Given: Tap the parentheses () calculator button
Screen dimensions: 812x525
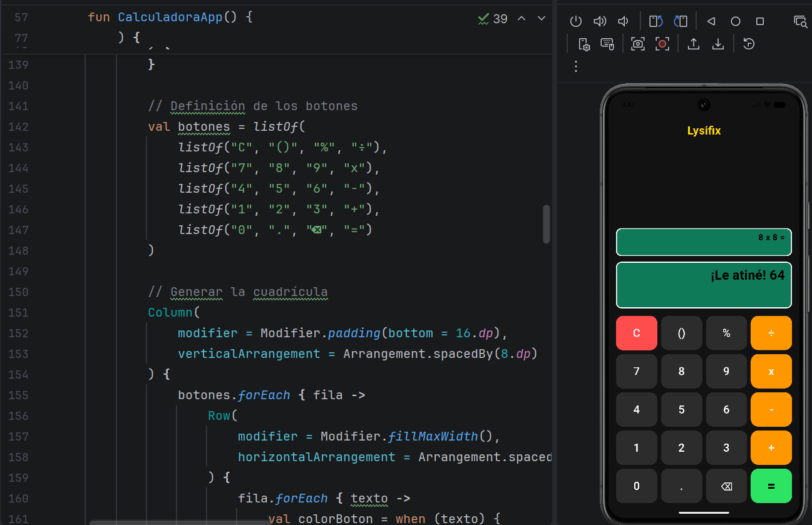Looking at the screenshot, I should tap(681, 333).
